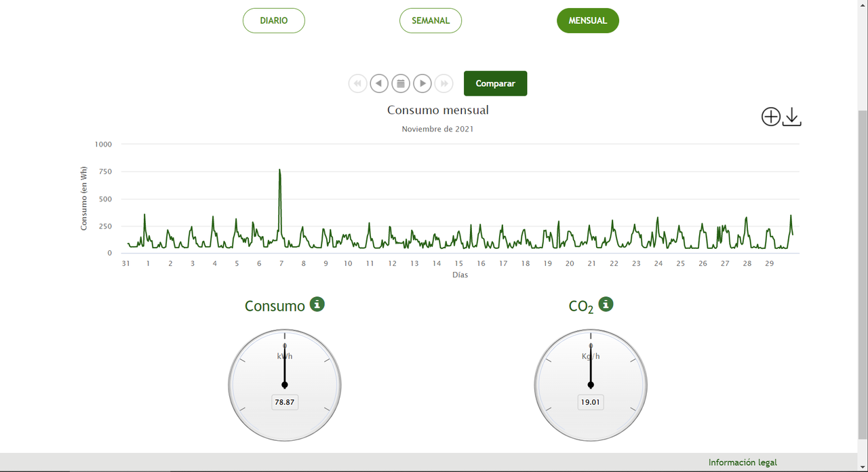Image resolution: width=868 pixels, height=472 pixels.
Task: Click the CO2 heading
Action: pyautogui.click(x=581, y=307)
